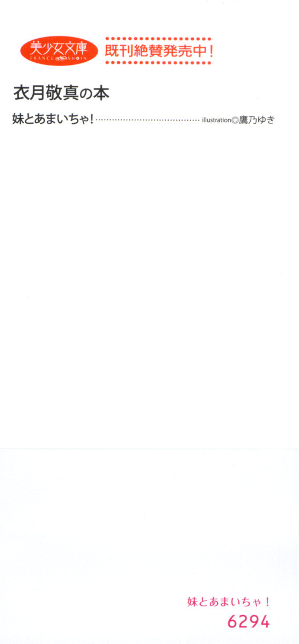This screenshot has height=644, width=299.
Task: Click the pink 妹とあまいちゃ! title at bottom
Action: tap(228, 602)
